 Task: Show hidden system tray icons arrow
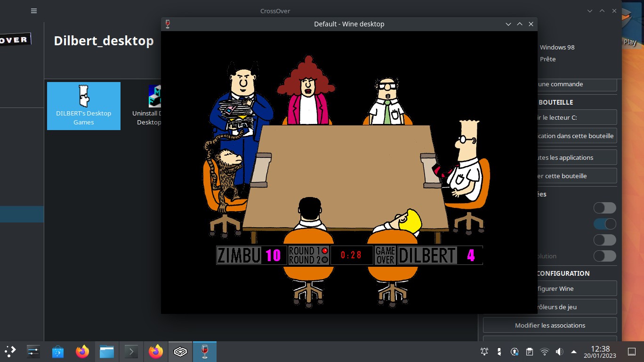[574, 352]
